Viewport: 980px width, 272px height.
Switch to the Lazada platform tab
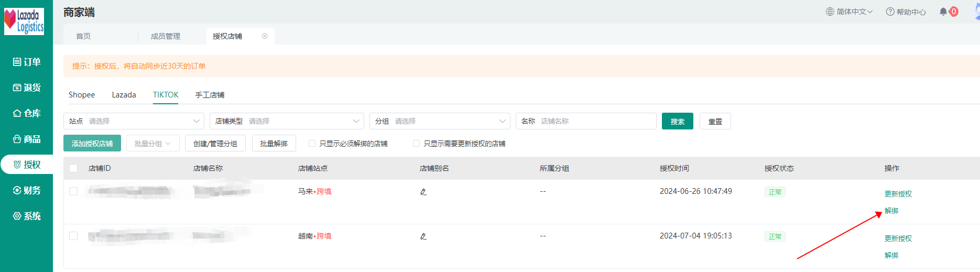click(124, 95)
